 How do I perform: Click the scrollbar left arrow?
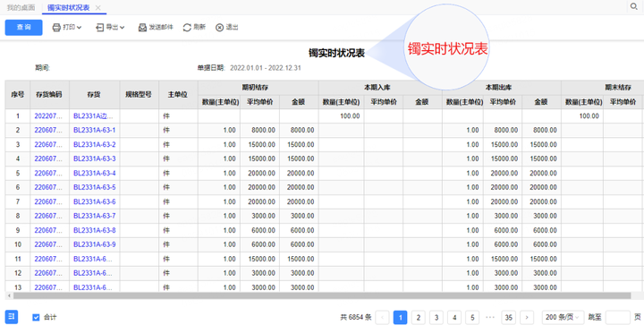point(9,295)
